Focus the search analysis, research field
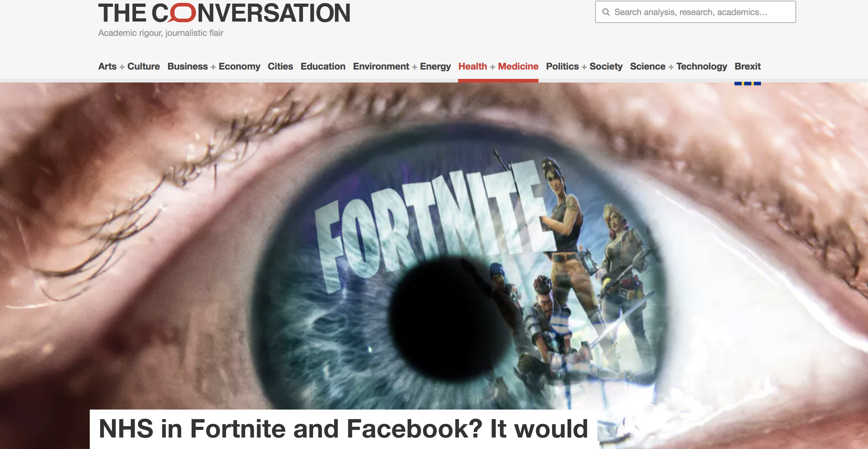Viewport: 868px width, 449px height. (695, 12)
